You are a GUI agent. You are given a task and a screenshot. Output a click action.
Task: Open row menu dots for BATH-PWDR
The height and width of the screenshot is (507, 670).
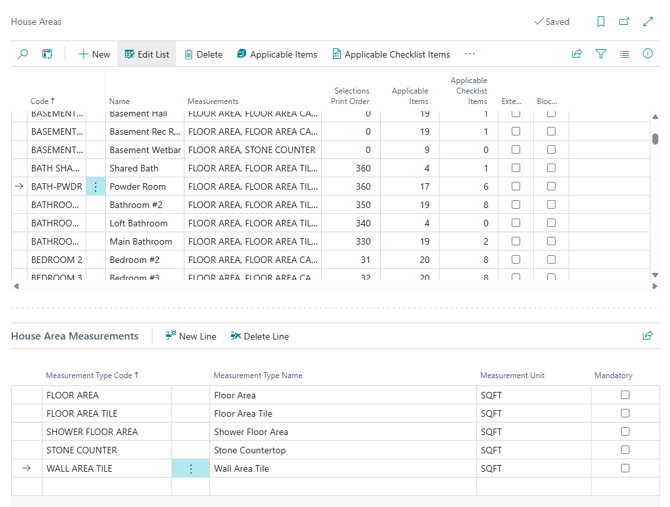click(x=96, y=187)
